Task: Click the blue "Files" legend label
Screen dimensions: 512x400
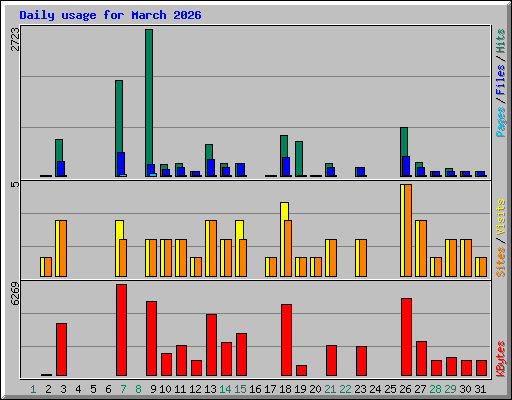Action: [501, 80]
